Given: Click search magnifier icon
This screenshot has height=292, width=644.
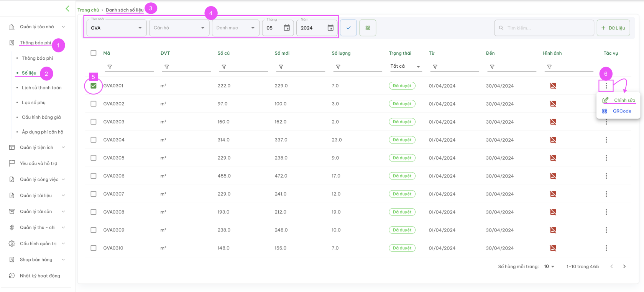Looking at the screenshot, I should pos(501,28).
